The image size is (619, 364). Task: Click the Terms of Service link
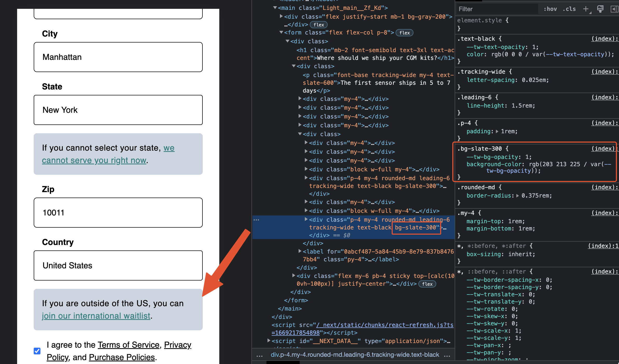[128, 345]
